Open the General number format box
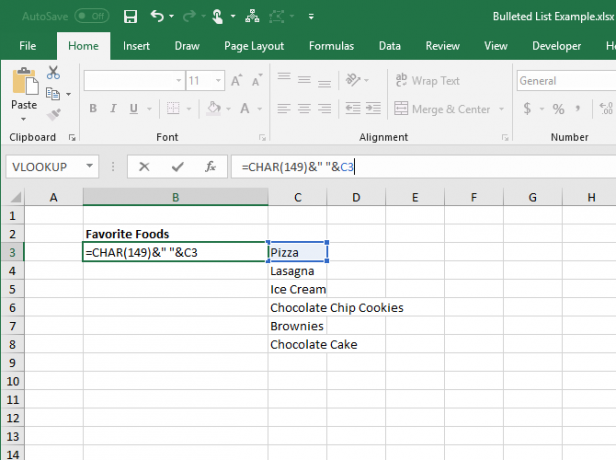The height and width of the screenshot is (460, 616). (566, 81)
